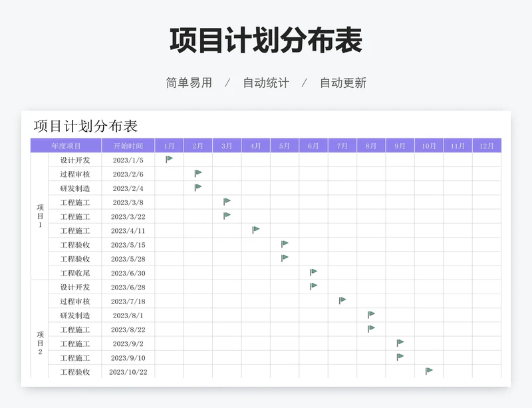Click the 1月 column header
The width and height of the screenshot is (532, 408).
[169, 146]
